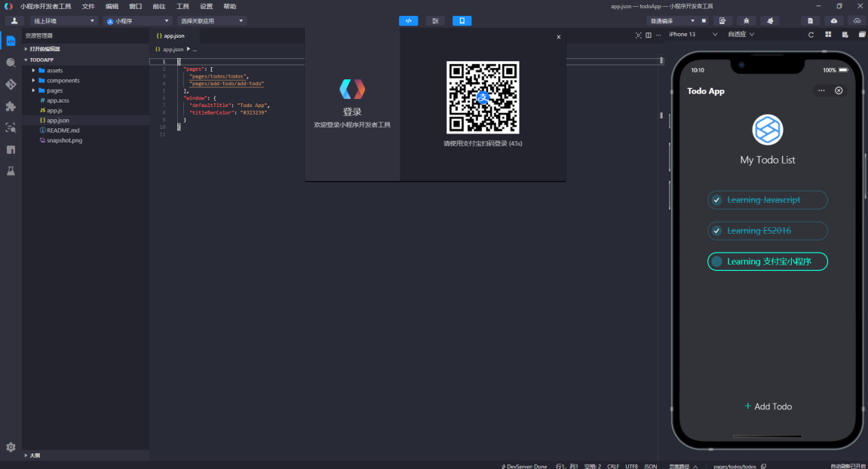Open app.js in the file tree
868x469 pixels.
[86, 110]
